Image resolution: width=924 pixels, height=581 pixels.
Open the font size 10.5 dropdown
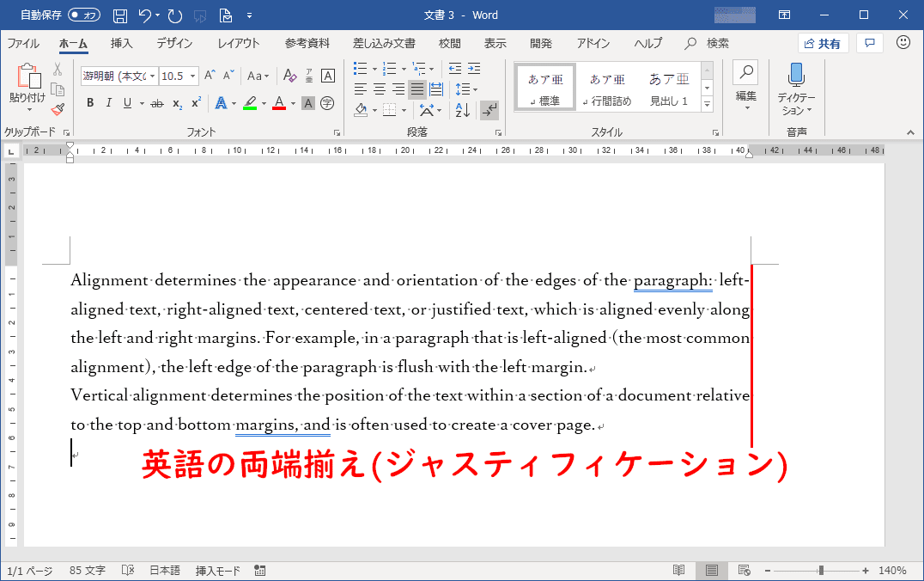[192, 76]
